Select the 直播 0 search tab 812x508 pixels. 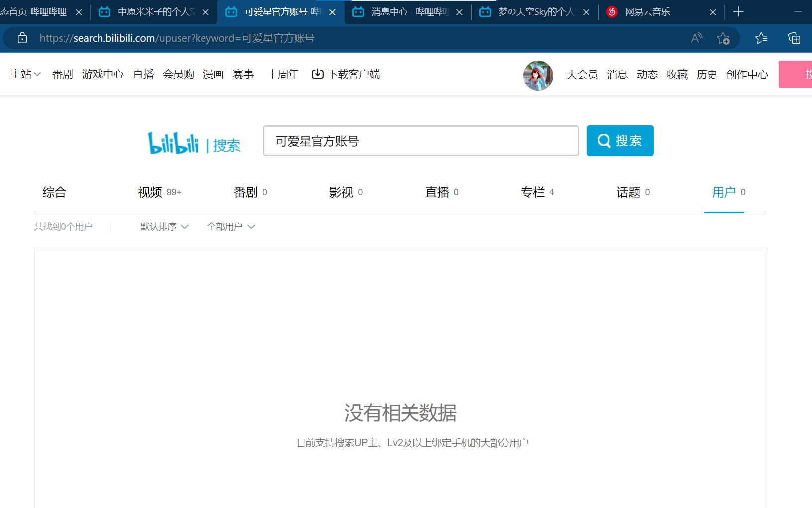pos(442,192)
